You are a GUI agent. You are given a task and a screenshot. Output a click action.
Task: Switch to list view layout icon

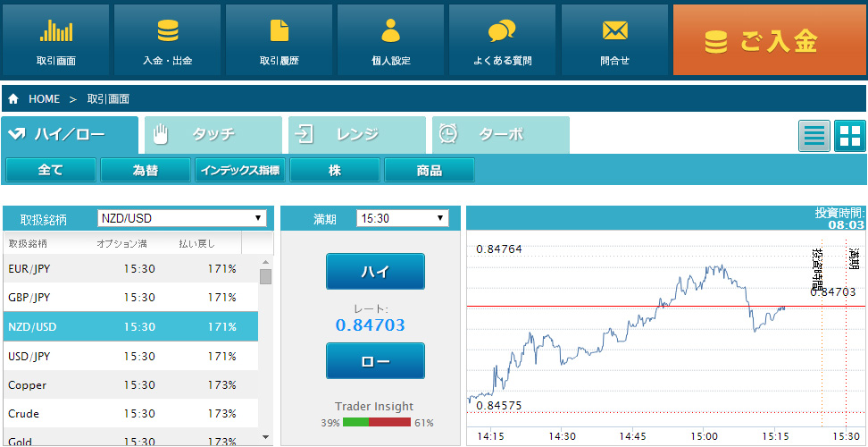pos(814,136)
